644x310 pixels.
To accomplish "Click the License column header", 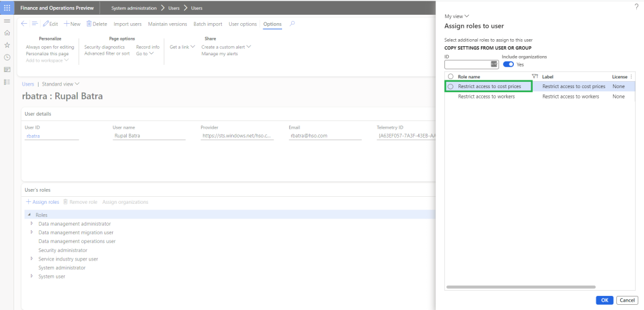I will 620,77.
